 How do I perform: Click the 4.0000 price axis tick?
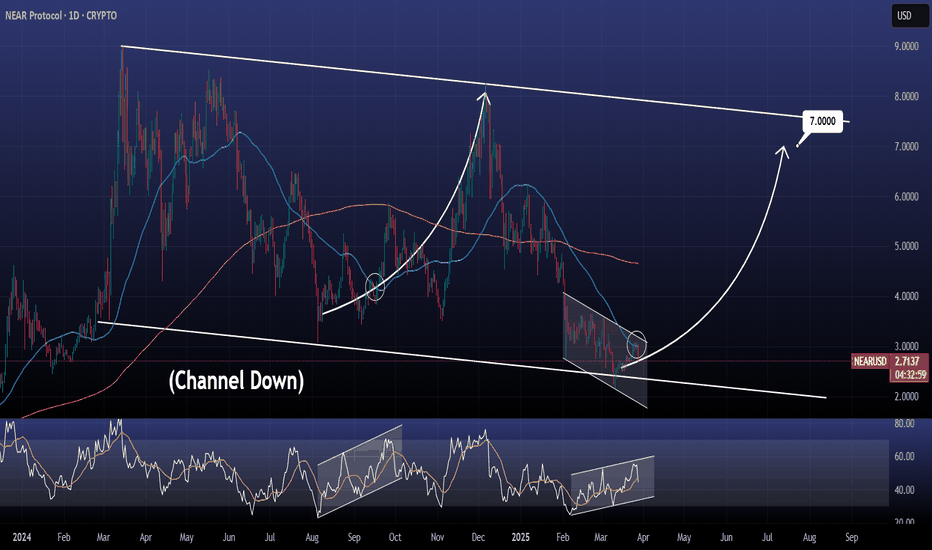906,296
